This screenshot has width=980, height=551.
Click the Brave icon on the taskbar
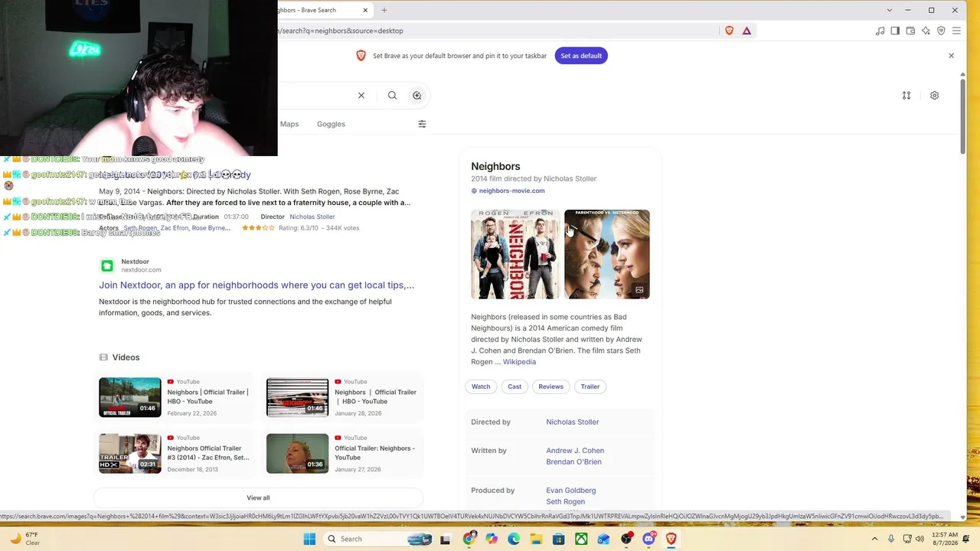click(671, 539)
